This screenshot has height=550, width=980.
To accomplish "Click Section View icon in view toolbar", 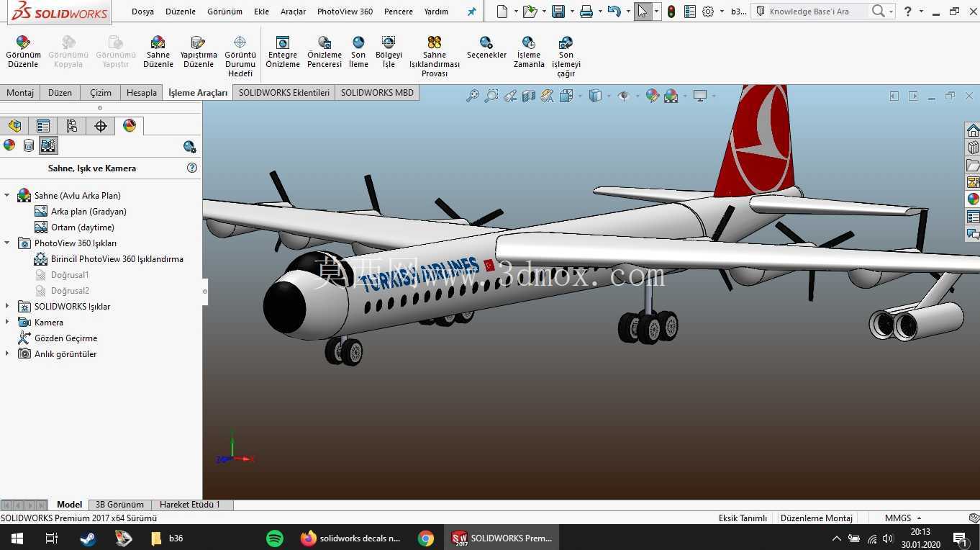I will (x=529, y=95).
